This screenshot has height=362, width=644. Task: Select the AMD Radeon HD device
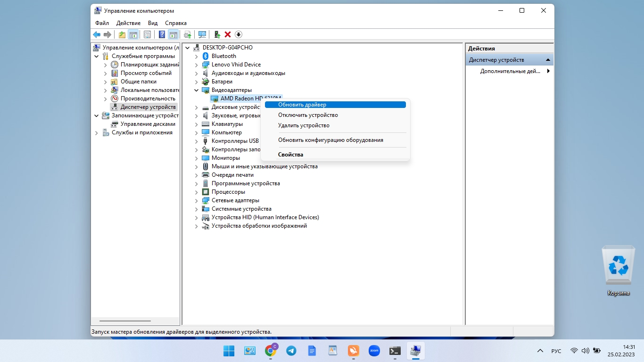[x=246, y=99]
